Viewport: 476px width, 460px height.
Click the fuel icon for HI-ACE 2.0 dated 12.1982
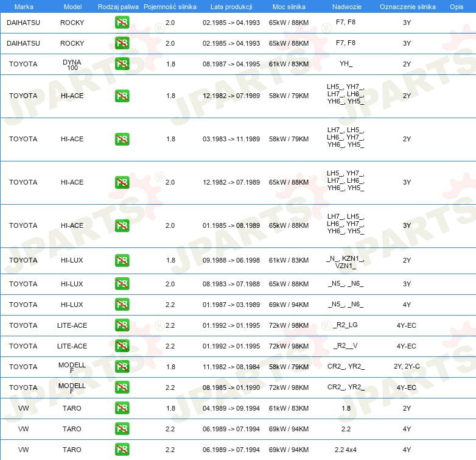[122, 182]
